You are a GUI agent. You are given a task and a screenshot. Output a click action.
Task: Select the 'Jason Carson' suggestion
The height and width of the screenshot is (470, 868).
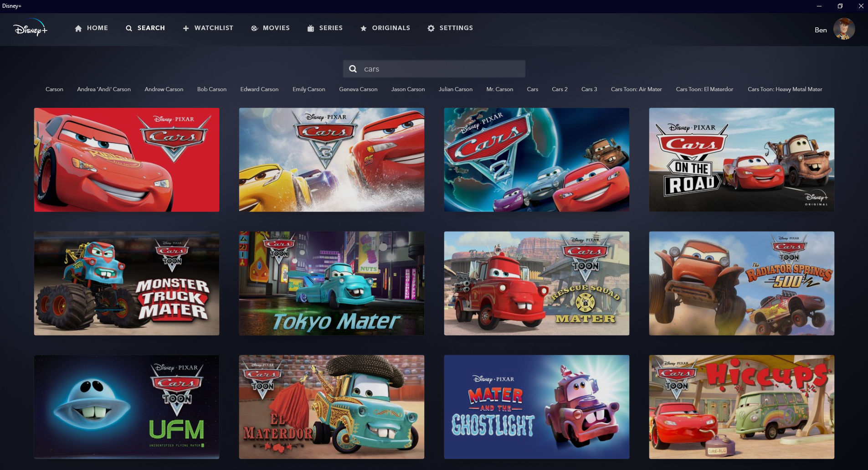tap(408, 89)
